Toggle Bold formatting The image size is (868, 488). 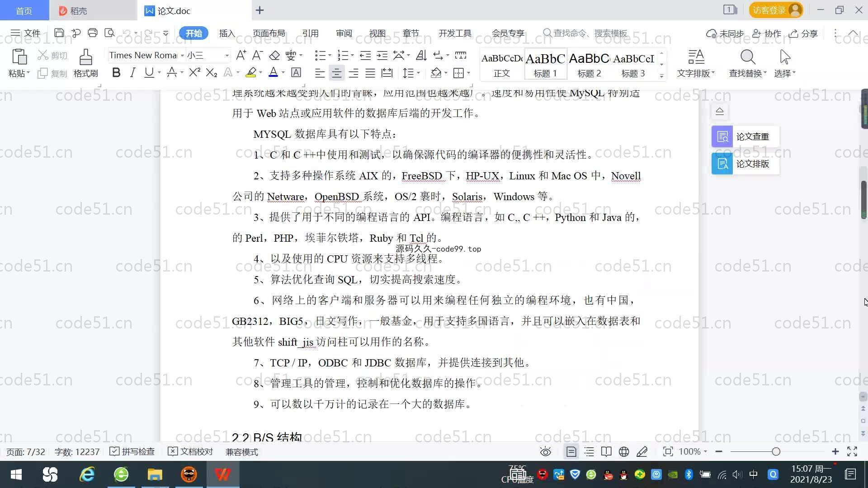116,72
